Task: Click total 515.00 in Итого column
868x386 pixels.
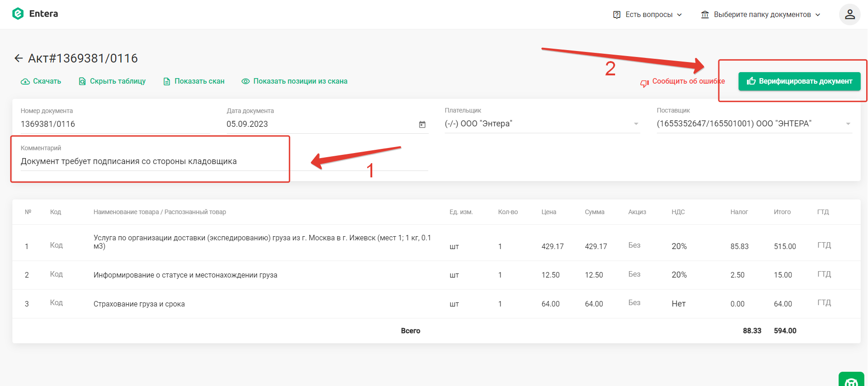Action: pos(785,247)
